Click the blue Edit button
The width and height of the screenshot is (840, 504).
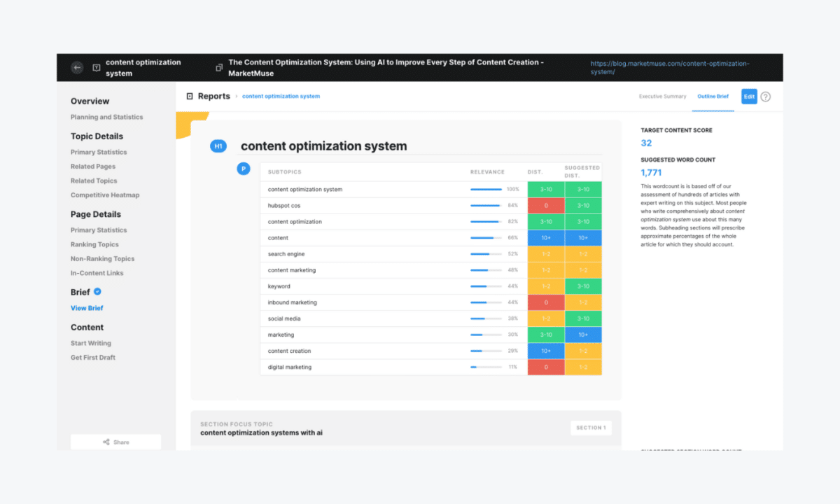(x=749, y=97)
